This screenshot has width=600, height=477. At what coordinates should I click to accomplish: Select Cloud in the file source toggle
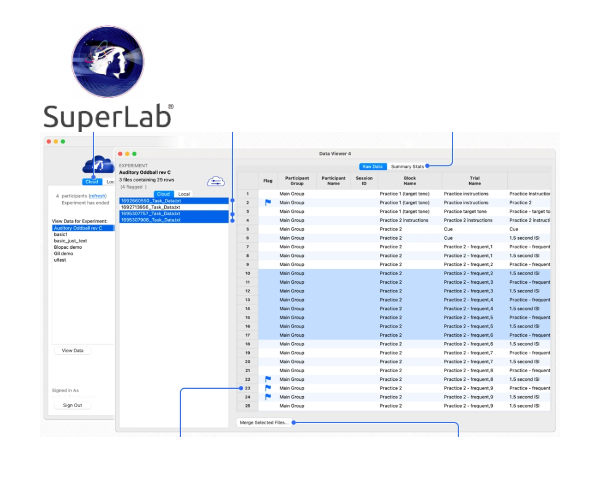(x=164, y=193)
